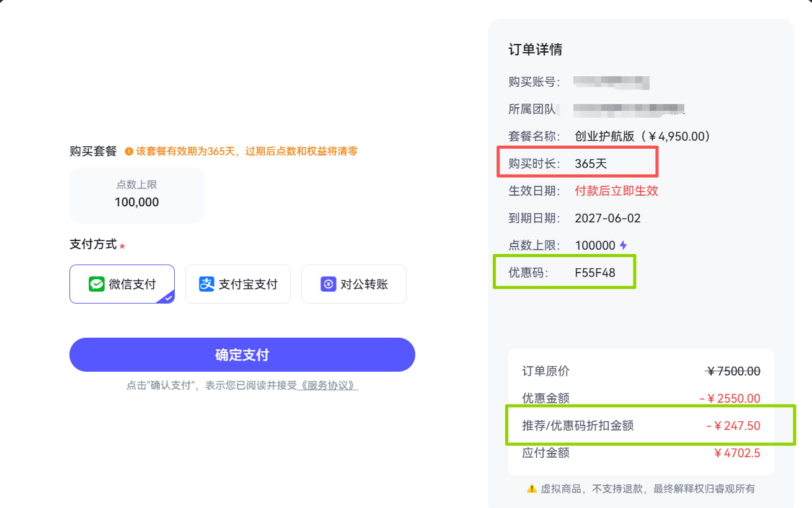Open the 《服务协议》 service agreement link
Image resolution: width=812 pixels, height=508 pixels.
coord(328,385)
